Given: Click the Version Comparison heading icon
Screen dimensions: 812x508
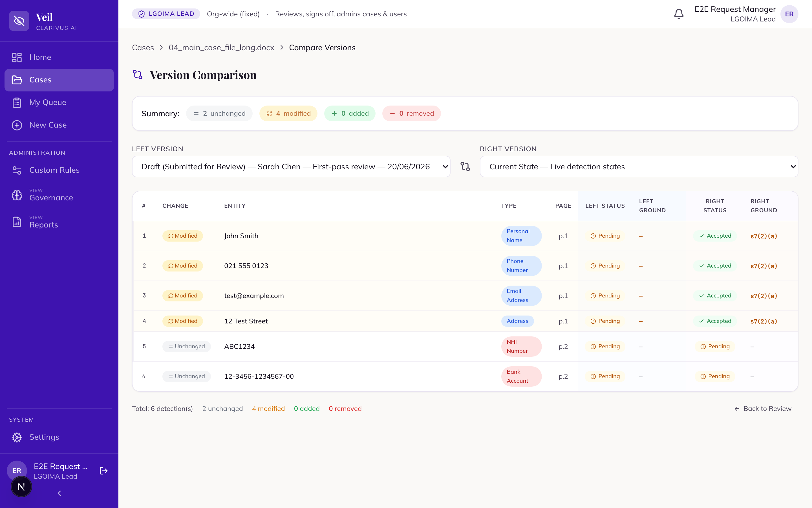Looking at the screenshot, I should click(x=138, y=75).
